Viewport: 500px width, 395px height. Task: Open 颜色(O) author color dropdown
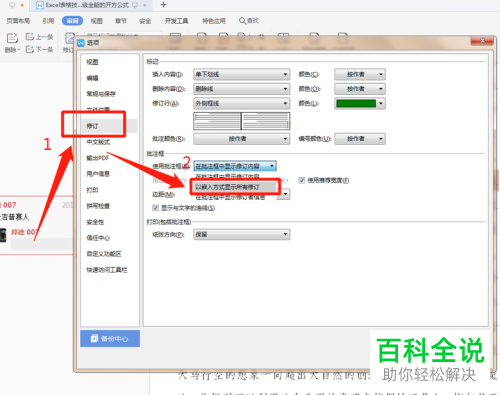[360, 89]
